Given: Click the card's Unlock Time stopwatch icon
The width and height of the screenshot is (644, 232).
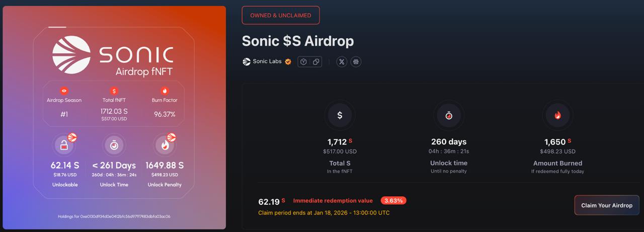Looking at the screenshot, I should [114, 145].
